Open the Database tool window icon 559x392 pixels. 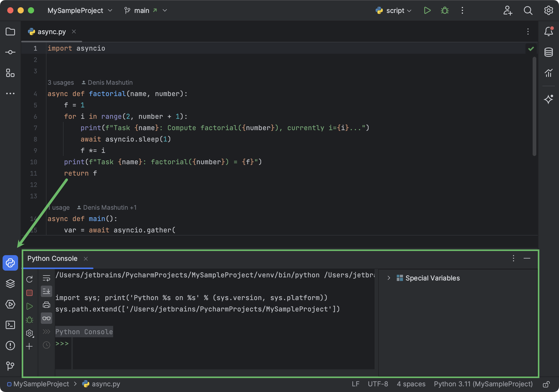click(549, 52)
